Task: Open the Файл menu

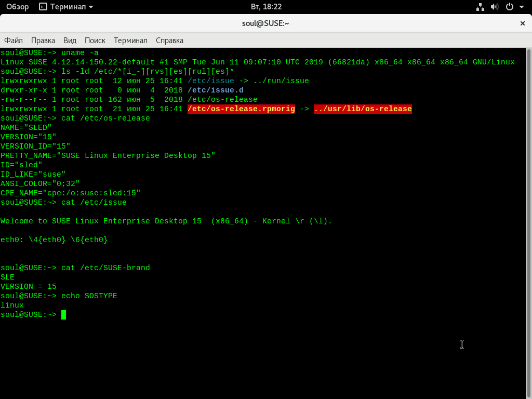Action: pyautogui.click(x=14, y=41)
